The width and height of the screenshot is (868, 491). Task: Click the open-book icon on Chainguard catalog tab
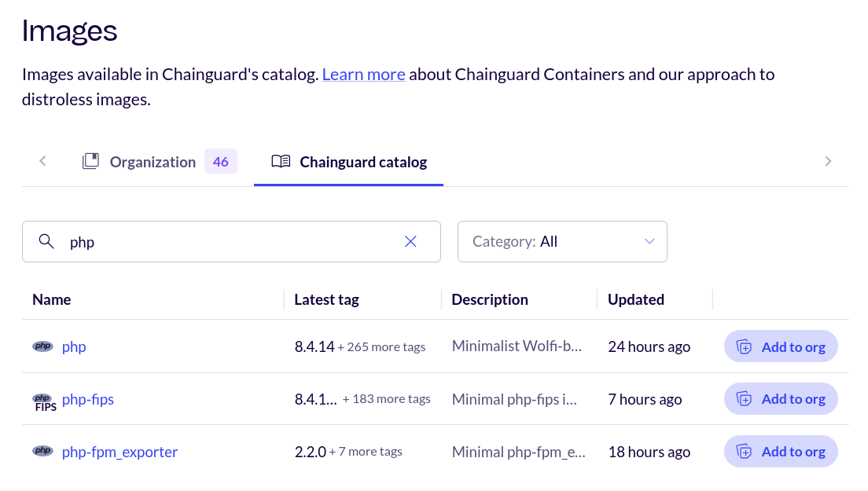[281, 160]
